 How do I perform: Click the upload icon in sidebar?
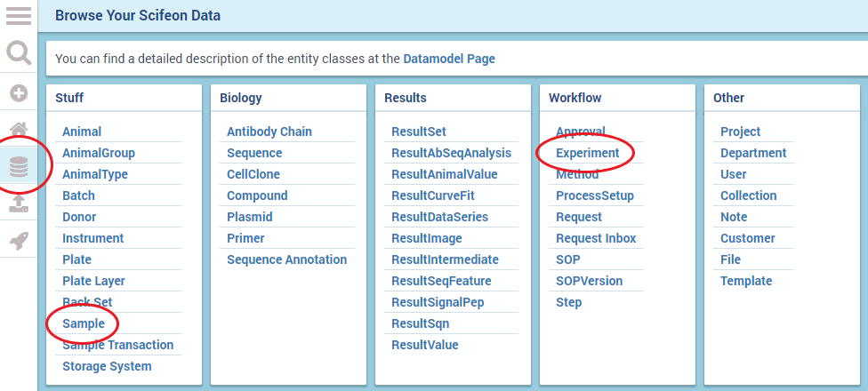click(19, 203)
